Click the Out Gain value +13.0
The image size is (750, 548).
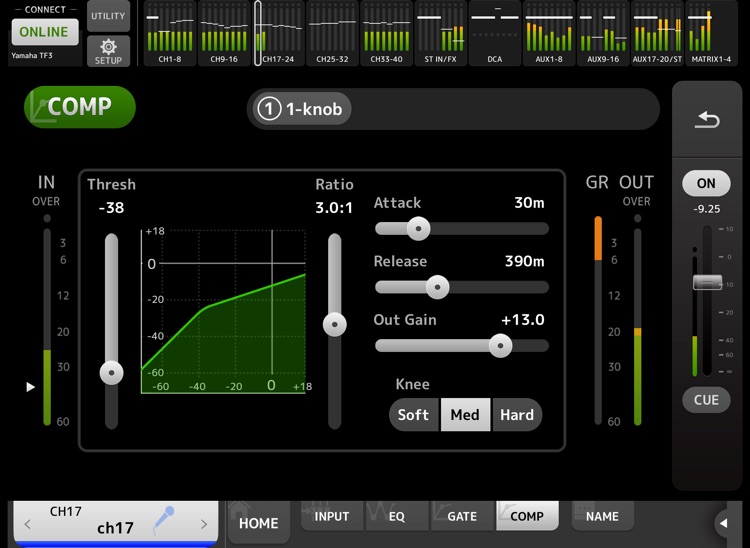pos(522,319)
